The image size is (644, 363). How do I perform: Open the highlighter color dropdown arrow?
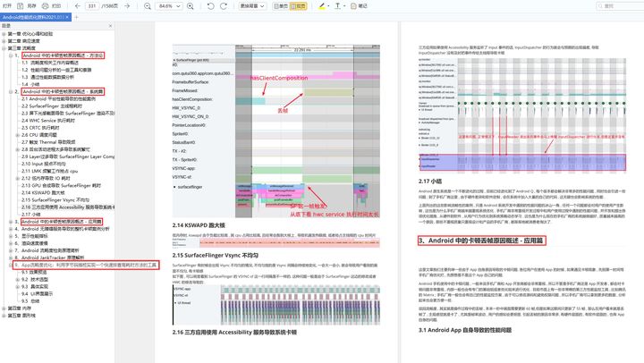pyautogui.click(x=328, y=6)
